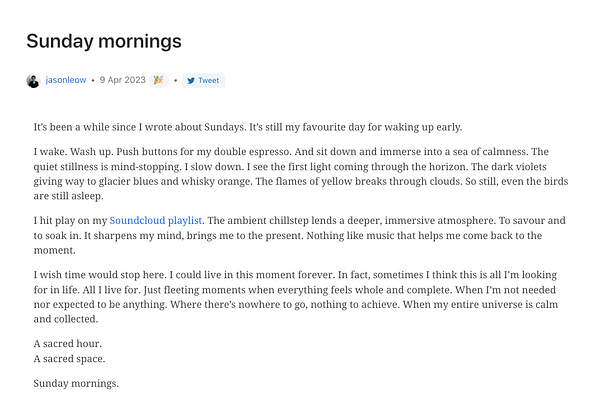Click the closing line "Sunday mornings."
Image resolution: width=600 pixels, height=407 pixels.
coord(76,383)
